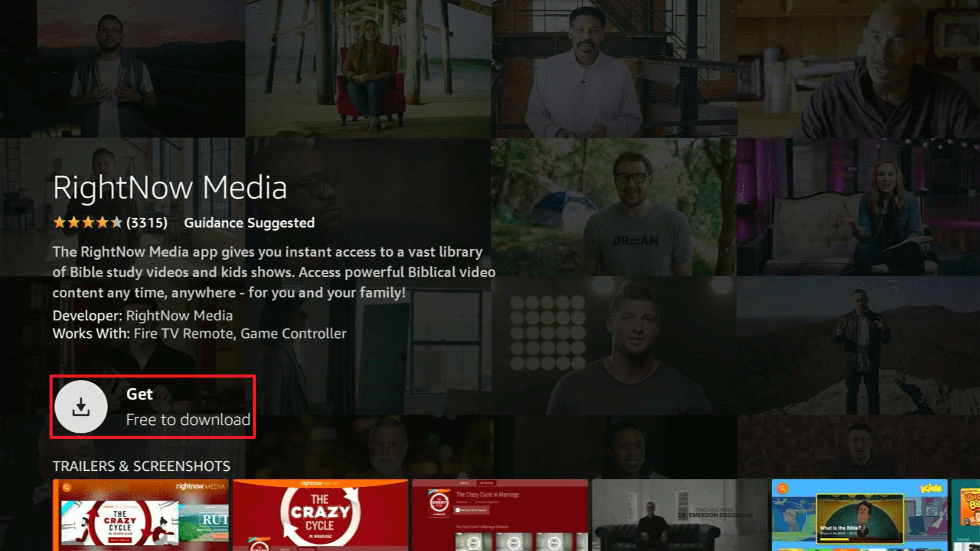The width and height of the screenshot is (980, 551).
Task: Open The Crazy Cycle in Marriage sessions screenshot
Action: pos(500,515)
